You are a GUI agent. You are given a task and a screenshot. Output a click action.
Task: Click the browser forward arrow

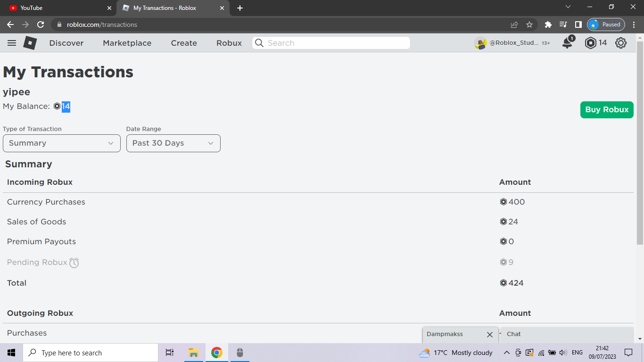25,25
